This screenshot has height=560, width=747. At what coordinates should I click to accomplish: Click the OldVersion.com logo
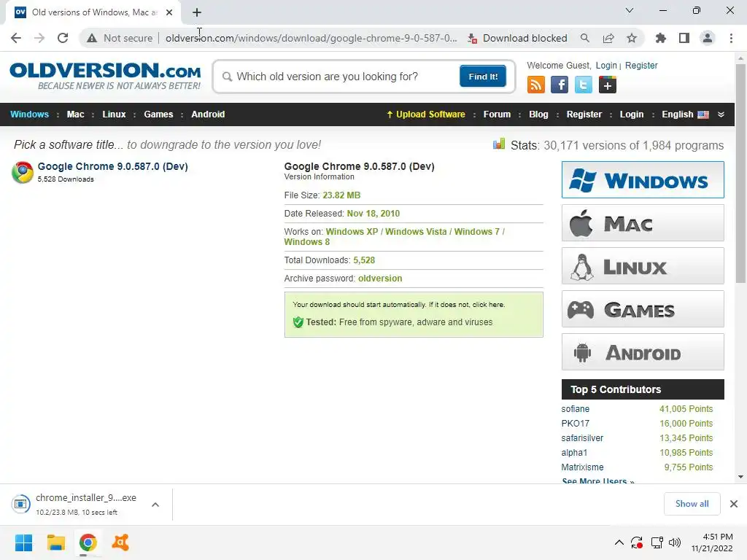click(x=105, y=76)
